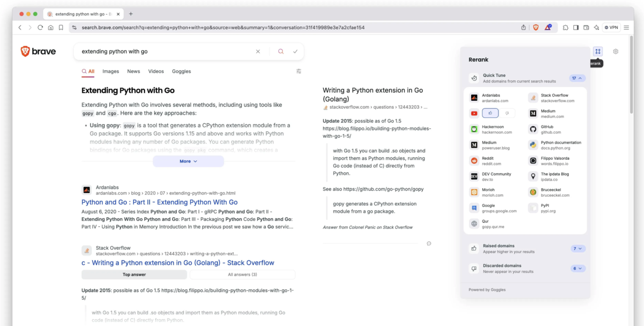
Task: Switch to the Images tab
Action: (111, 71)
